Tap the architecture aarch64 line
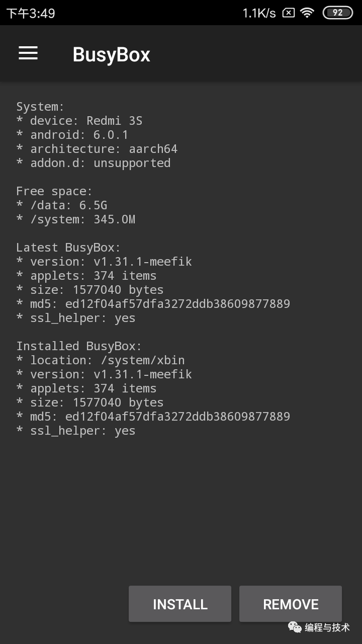The width and height of the screenshot is (362, 644). [x=97, y=149]
